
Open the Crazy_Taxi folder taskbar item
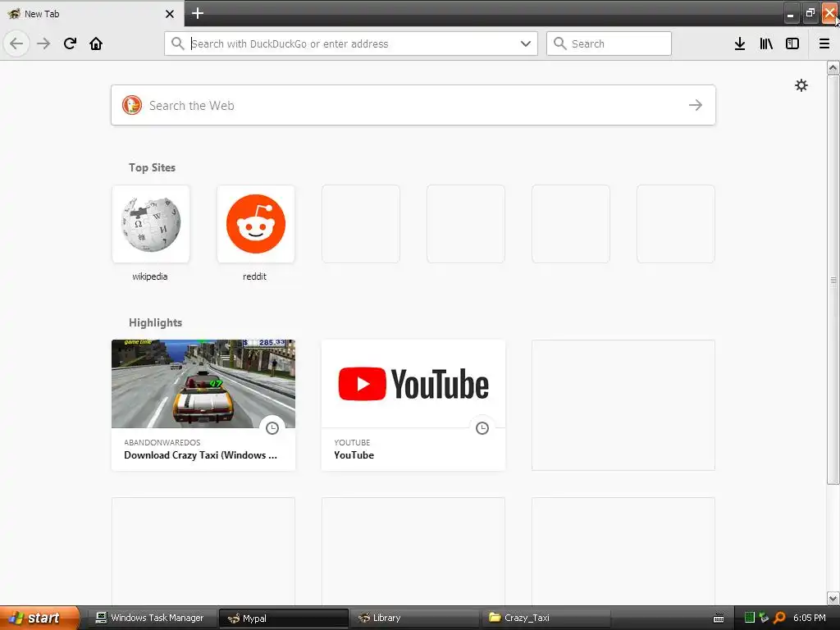coord(546,618)
